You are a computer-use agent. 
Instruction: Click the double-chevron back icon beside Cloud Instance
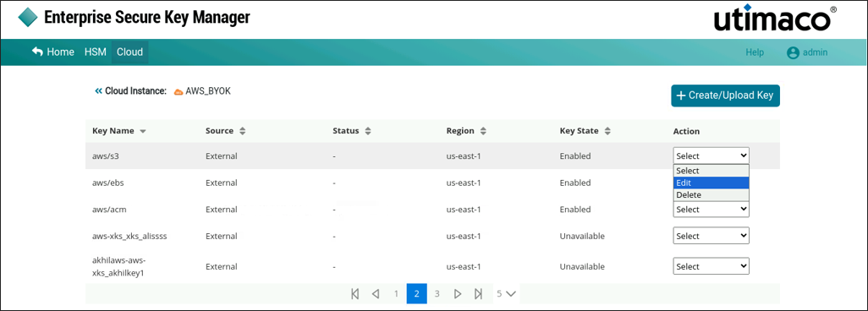coord(98,90)
